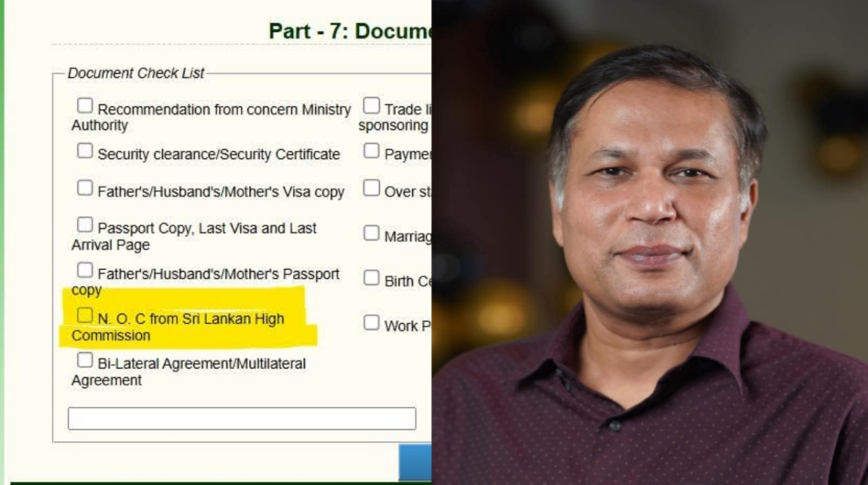
Task: Click the Security clearance/Security Certificate label text
Action: pyautogui.click(x=218, y=155)
